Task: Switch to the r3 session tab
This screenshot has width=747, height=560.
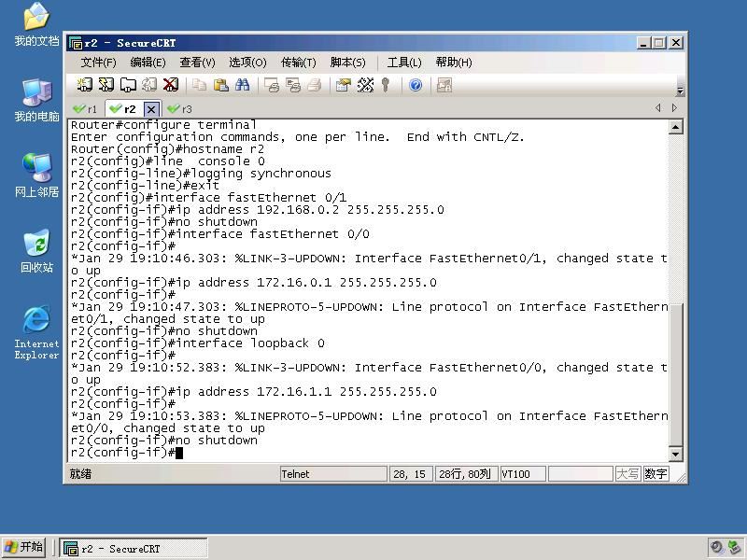Action: (x=180, y=109)
